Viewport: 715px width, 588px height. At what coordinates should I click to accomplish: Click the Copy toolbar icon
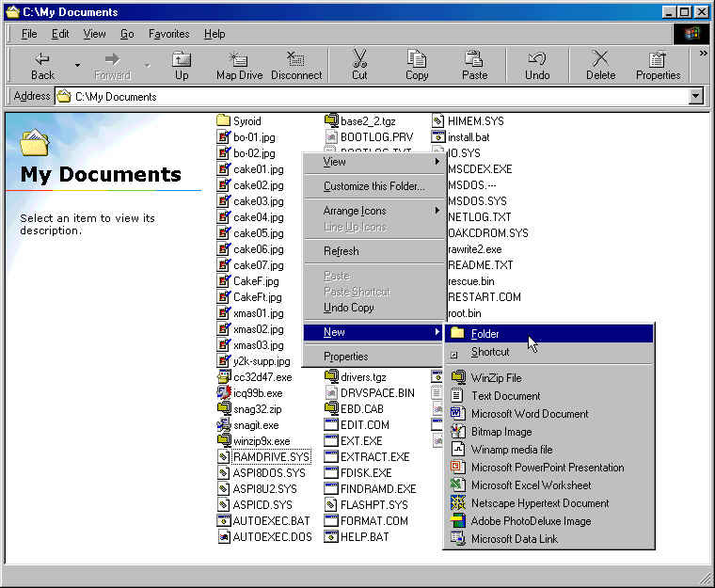417,65
